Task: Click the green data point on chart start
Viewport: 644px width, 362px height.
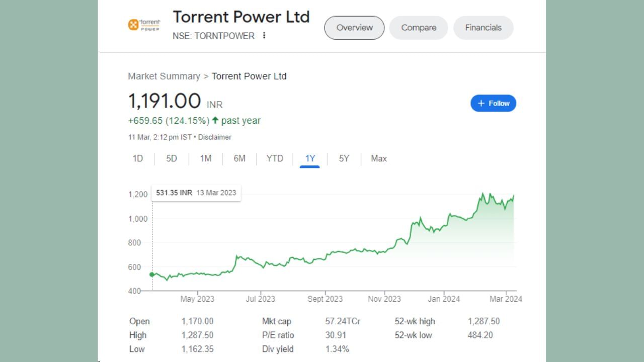Action: [x=152, y=275]
